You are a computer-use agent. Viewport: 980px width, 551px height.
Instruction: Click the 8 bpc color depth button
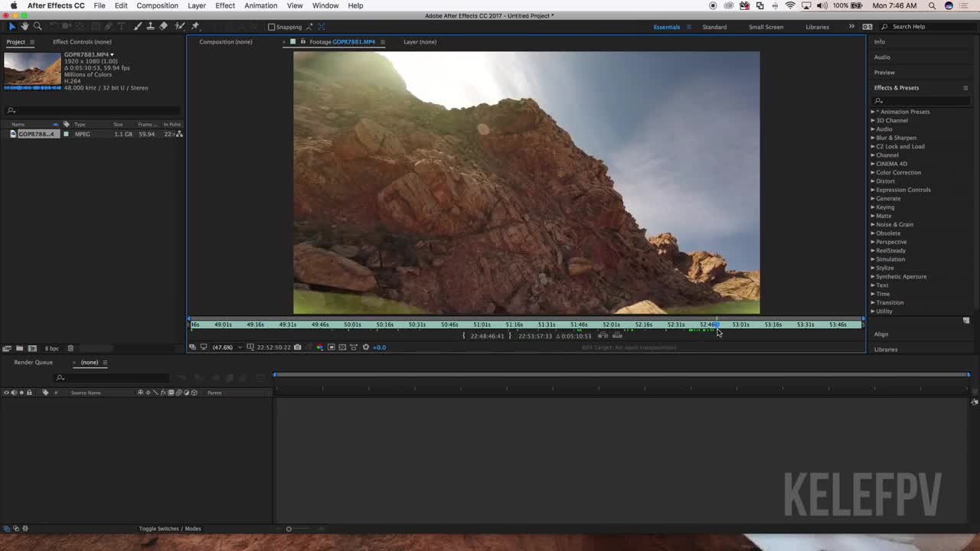pyautogui.click(x=51, y=349)
